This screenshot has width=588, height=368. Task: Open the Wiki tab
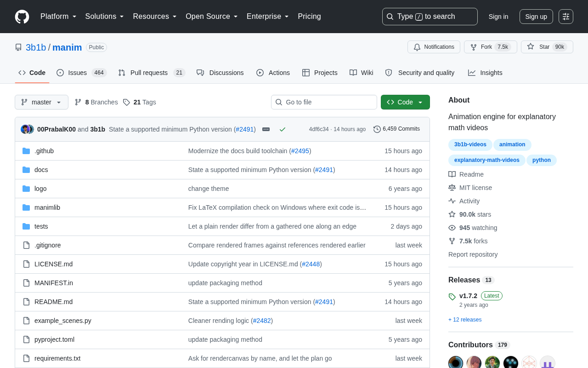362,73
